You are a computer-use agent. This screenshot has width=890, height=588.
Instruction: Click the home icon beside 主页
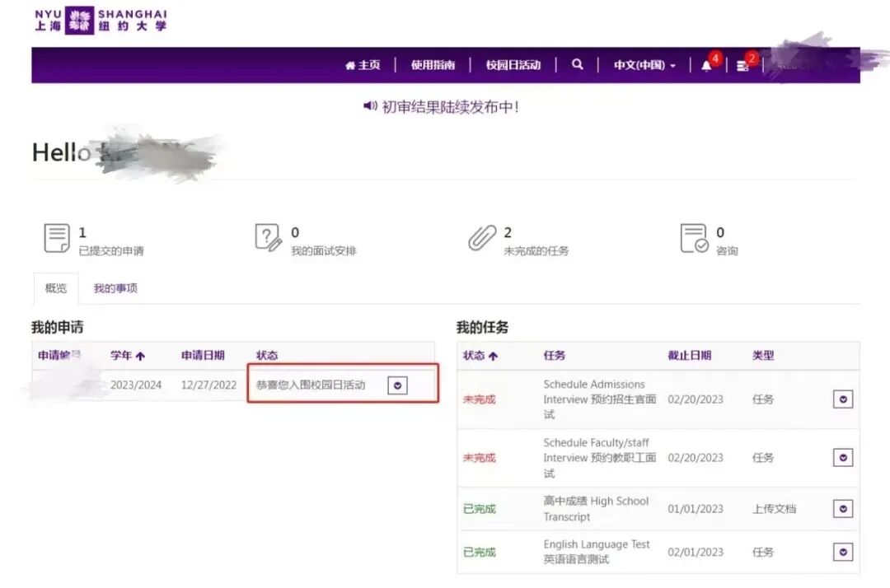tap(350, 65)
